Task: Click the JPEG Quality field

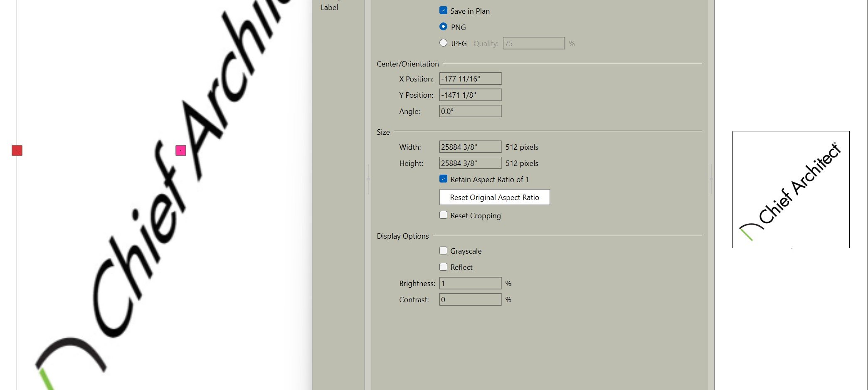Action: (x=534, y=43)
